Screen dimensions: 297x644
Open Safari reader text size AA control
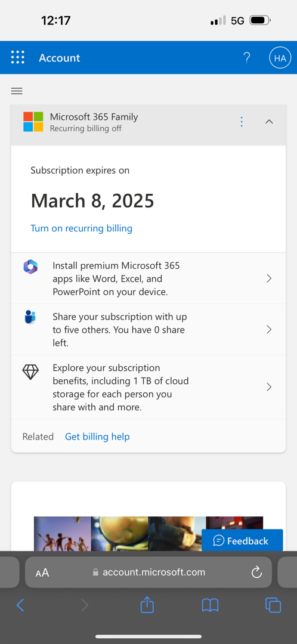42,572
